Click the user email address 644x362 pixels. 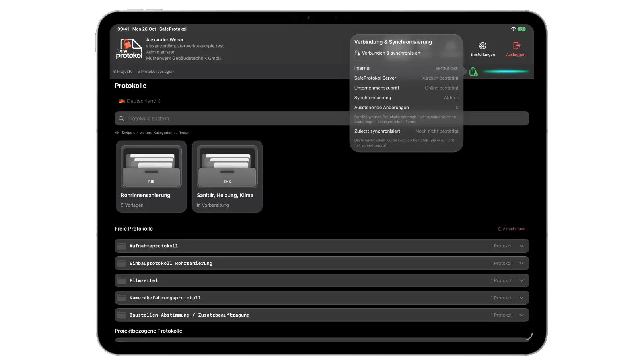(185, 46)
